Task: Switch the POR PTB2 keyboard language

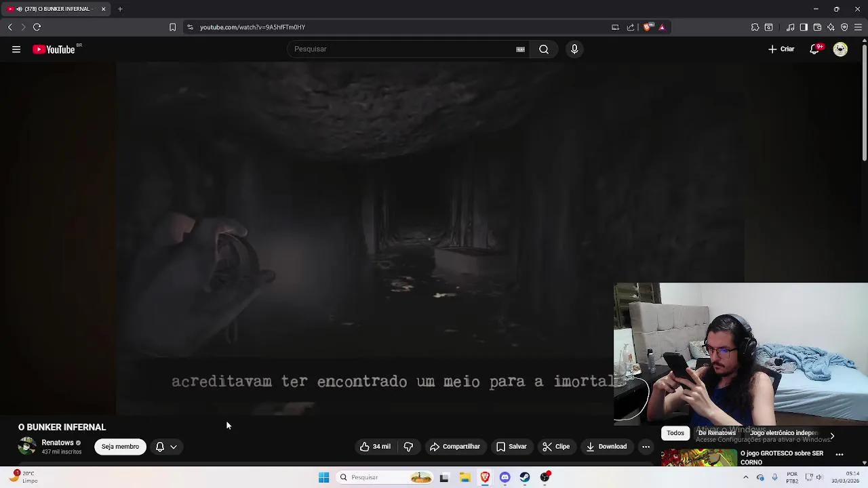Action: click(792, 477)
